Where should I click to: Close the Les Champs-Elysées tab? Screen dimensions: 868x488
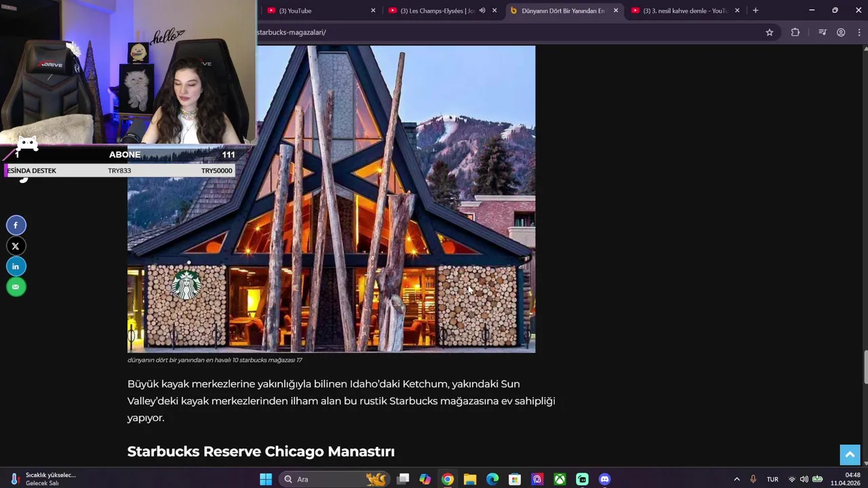tap(494, 11)
